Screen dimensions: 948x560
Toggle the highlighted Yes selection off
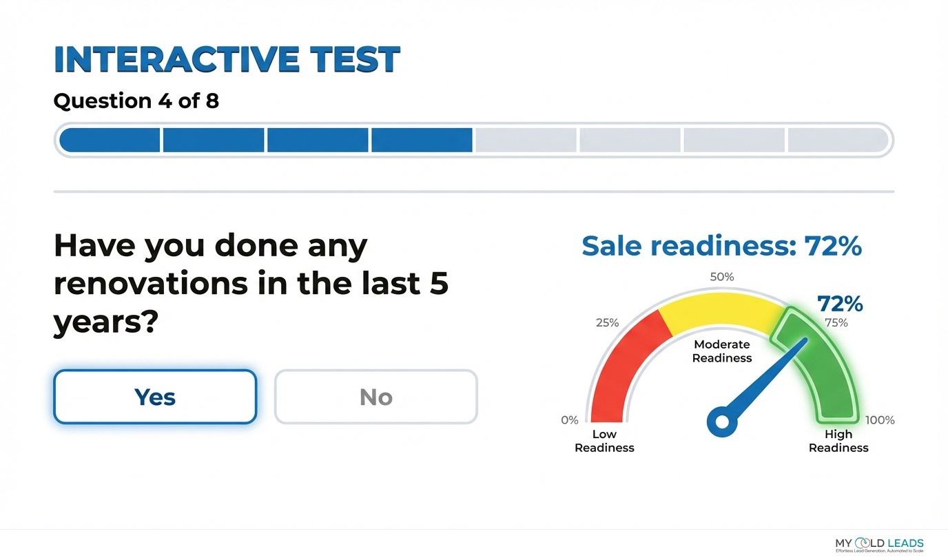coord(154,396)
